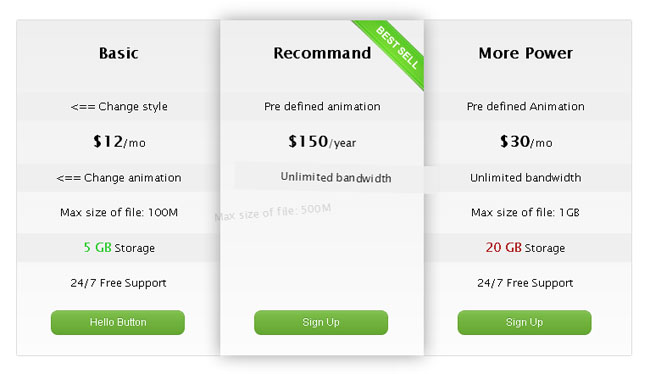Click the $150/year price
The height and width of the screenshot is (374, 650).
(x=322, y=142)
